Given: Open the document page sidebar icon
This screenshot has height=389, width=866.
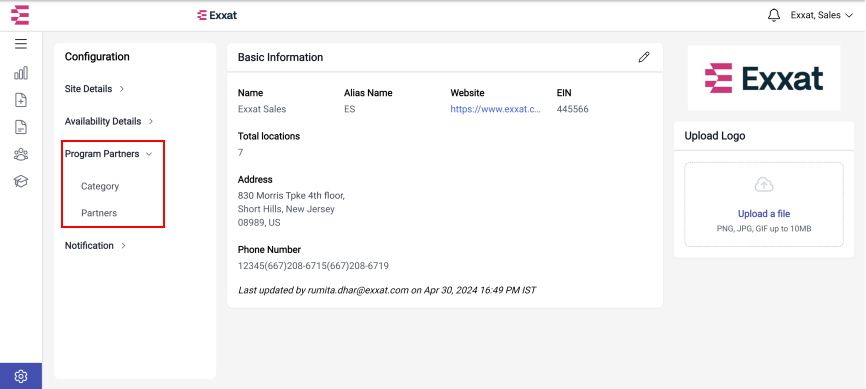Looking at the screenshot, I should tap(21, 127).
